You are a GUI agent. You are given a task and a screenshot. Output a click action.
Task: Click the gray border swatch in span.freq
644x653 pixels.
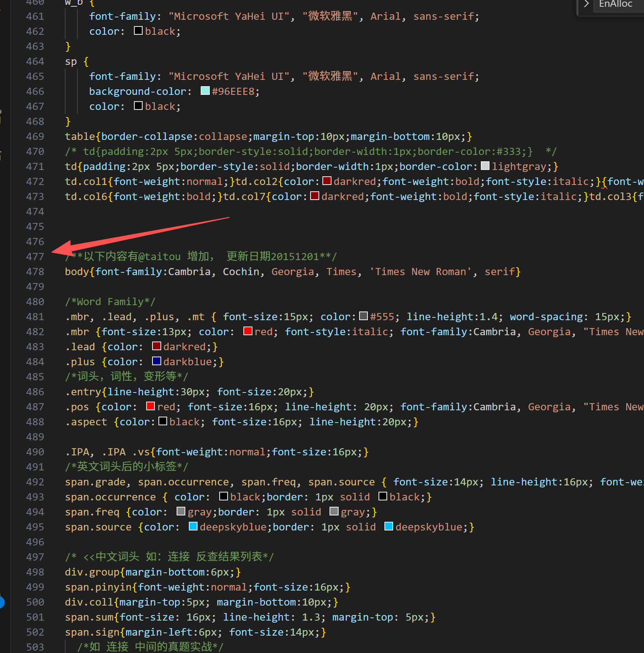tap(334, 511)
